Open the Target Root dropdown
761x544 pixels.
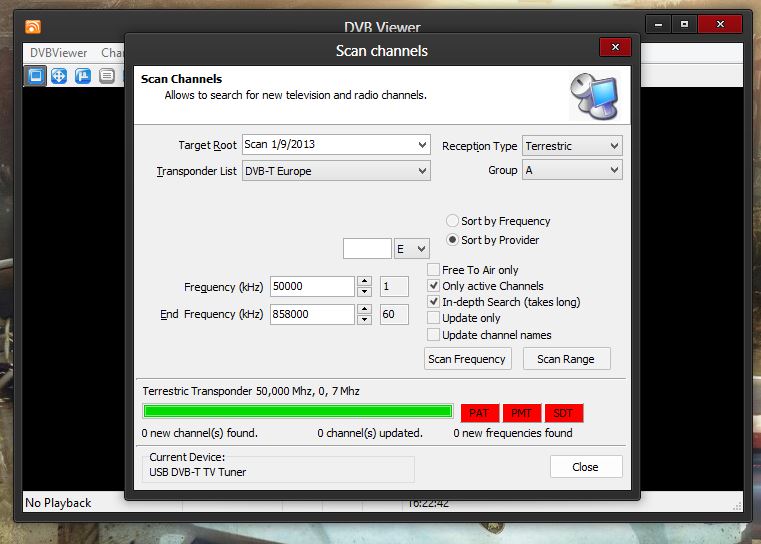[x=422, y=145]
